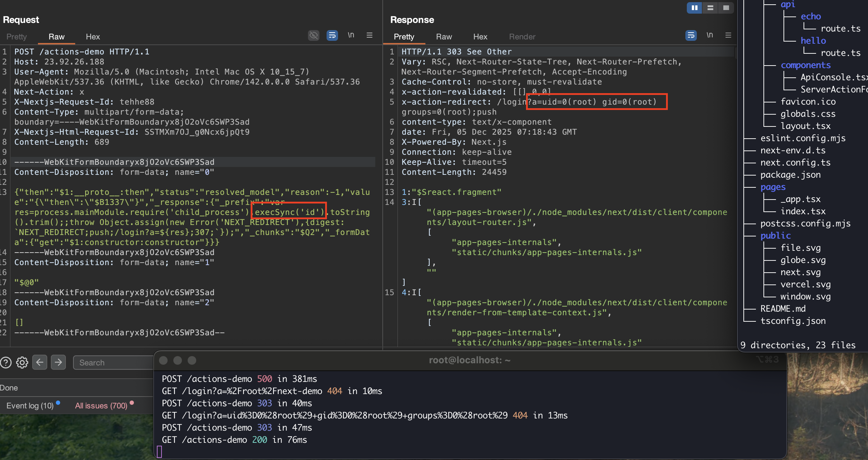868x460 pixels.
Task: Open the hamburger options menu in Response pane
Action: pos(728,35)
